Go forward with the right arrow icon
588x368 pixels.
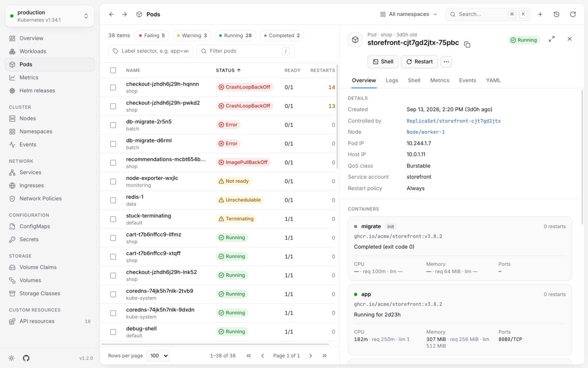(125, 14)
